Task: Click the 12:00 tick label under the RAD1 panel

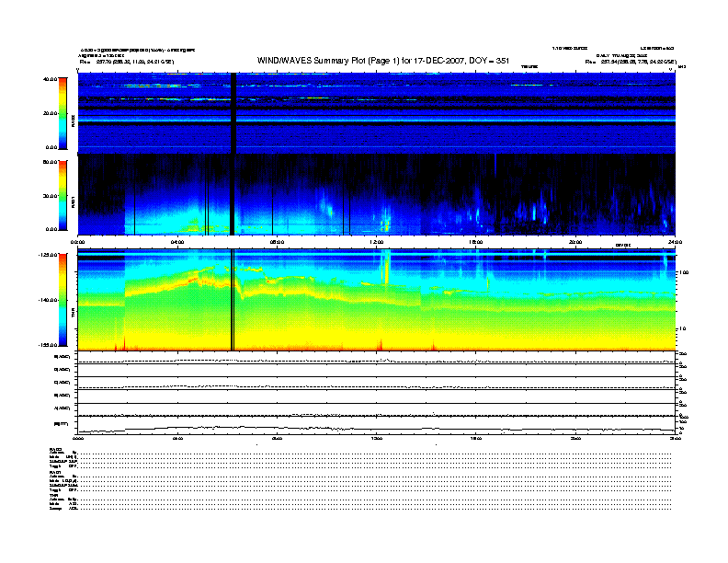Action: point(377,242)
